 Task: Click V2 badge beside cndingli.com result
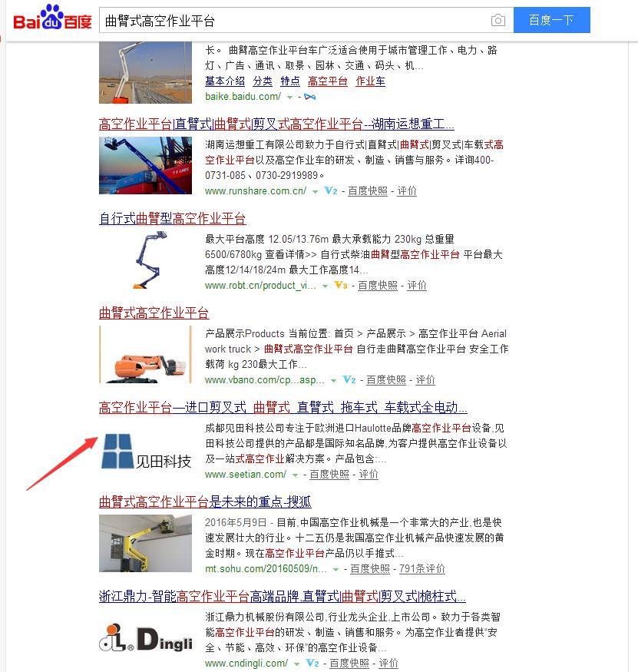point(312,663)
